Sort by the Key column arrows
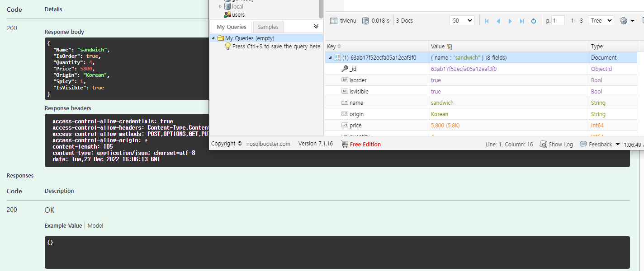This screenshot has height=271, width=644. tap(340, 47)
